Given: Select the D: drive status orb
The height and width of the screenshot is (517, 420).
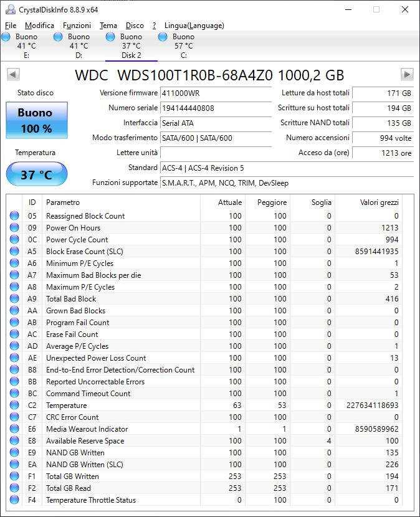Looking at the screenshot, I should [58, 37].
